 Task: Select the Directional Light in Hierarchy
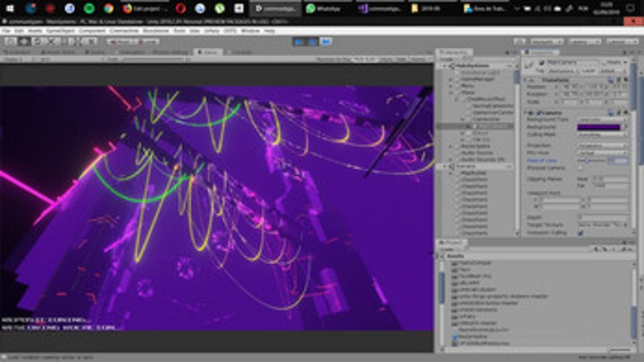point(480,72)
